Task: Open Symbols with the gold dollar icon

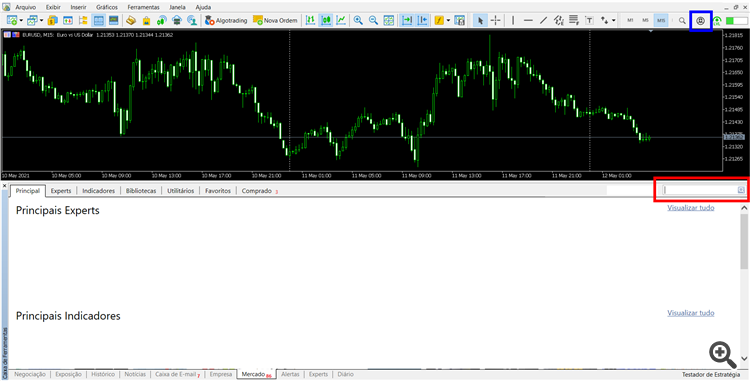Action: 53,21
